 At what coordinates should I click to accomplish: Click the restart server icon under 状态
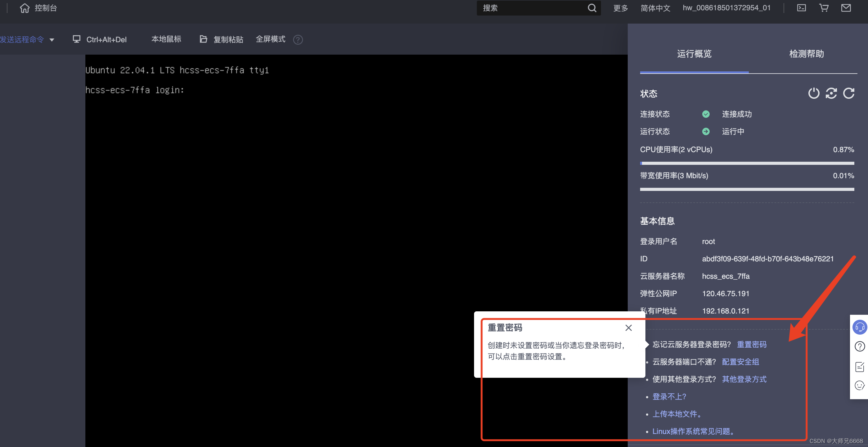[x=831, y=93]
